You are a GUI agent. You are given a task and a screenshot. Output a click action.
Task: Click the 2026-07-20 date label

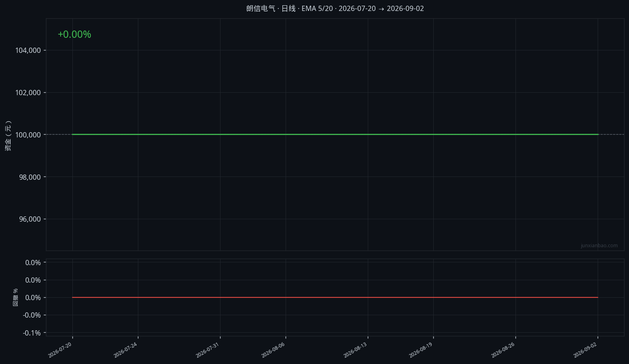(x=60, y=350)
